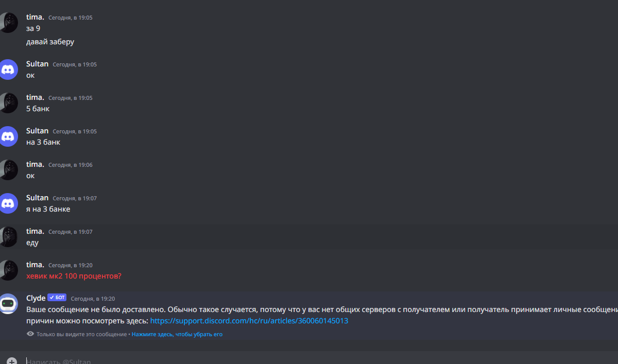
Task: Click the username "tima." above "еду"
Action: (x=35, y=231)
